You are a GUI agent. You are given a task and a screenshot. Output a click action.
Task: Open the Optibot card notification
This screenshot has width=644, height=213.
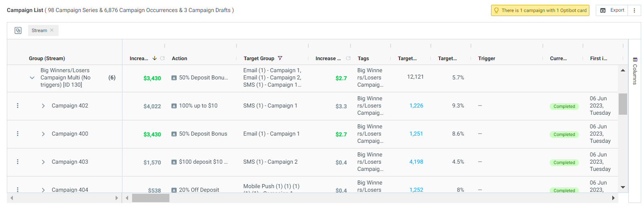coord(540,10)
